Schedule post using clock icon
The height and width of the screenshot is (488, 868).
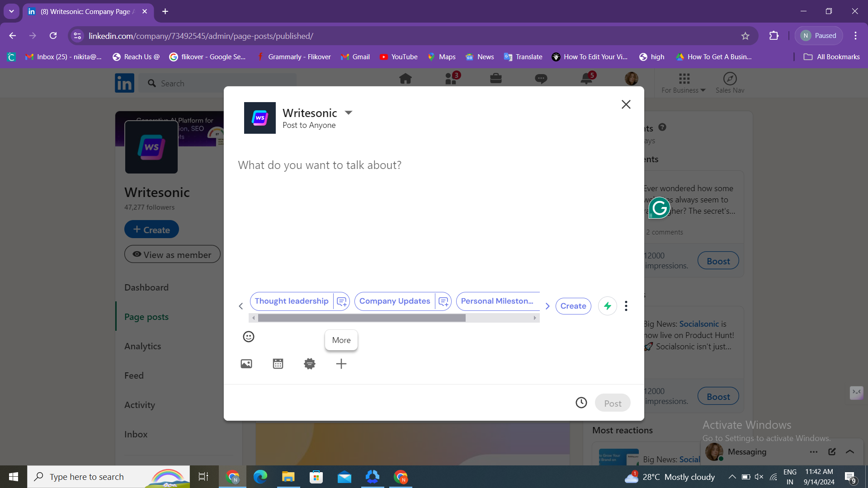[581, 403]
